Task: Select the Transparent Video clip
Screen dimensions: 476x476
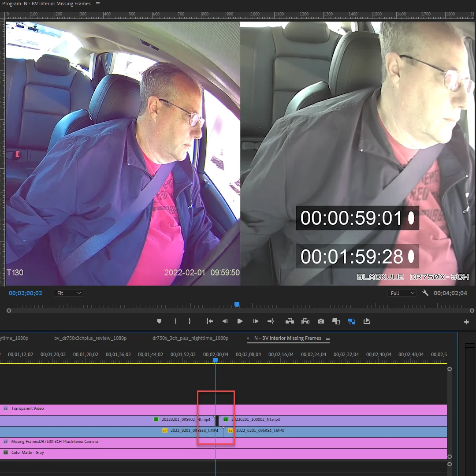Action: 223,410
